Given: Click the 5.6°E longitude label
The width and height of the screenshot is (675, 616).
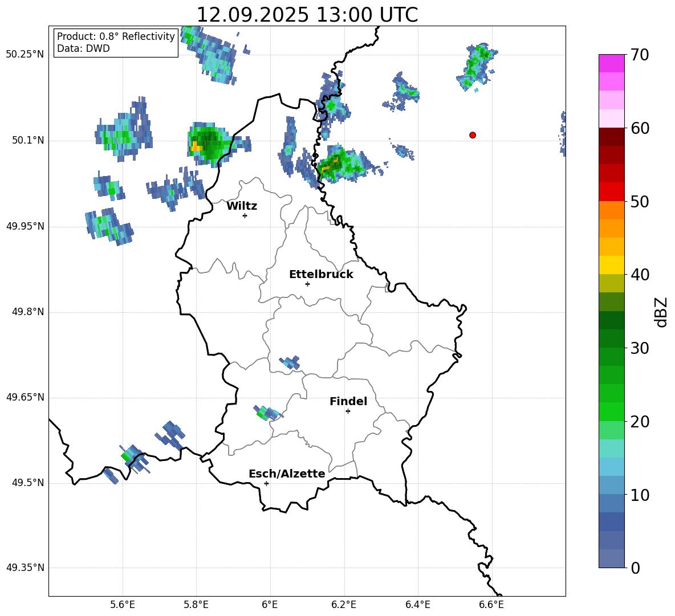Looking at the screenshot, I should point(123,605).
